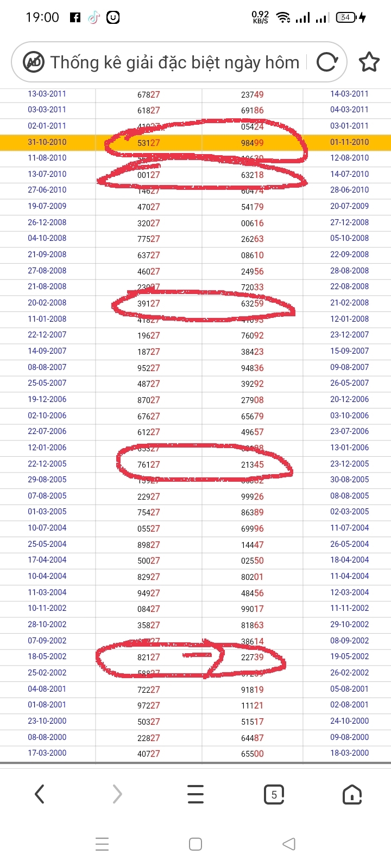Open the date link 01-11-2010
This screenshot has height=868, width=391.
tap(349, 142)
